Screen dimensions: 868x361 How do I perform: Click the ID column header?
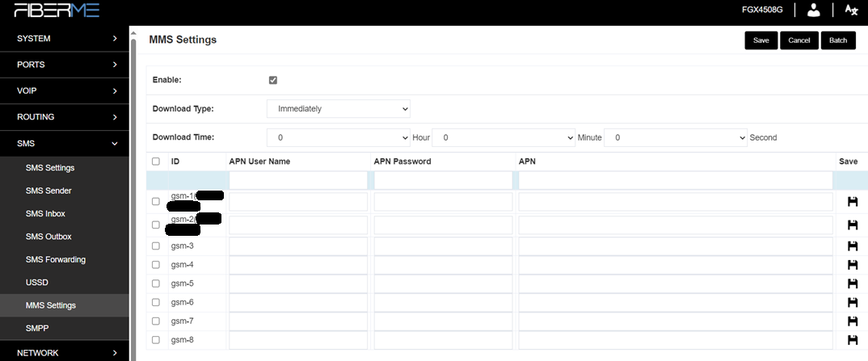click(x=175, y=162)
